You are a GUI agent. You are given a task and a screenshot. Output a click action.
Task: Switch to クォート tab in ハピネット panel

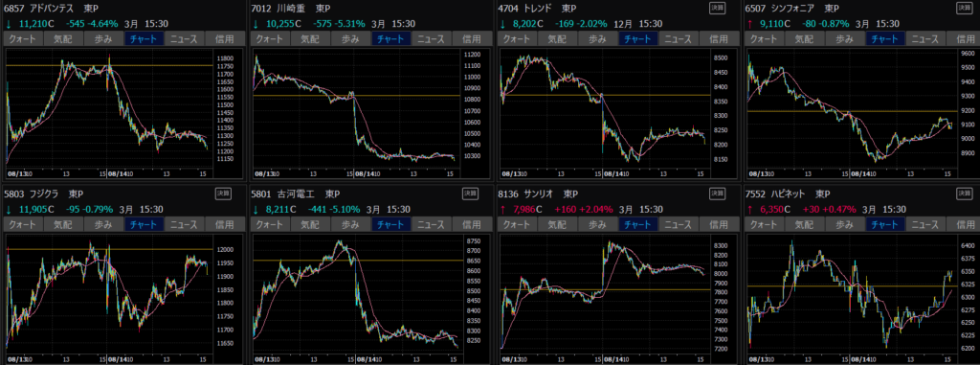766,224
